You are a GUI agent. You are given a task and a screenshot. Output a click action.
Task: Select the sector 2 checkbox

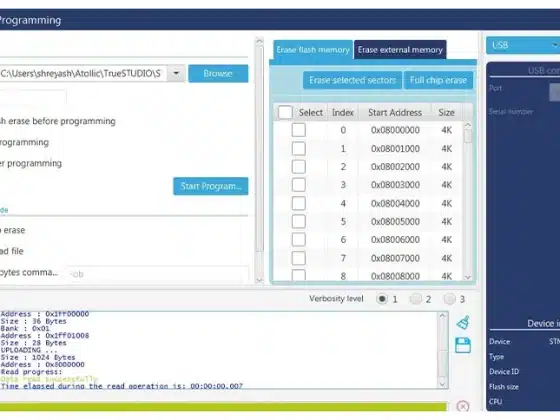299,166
